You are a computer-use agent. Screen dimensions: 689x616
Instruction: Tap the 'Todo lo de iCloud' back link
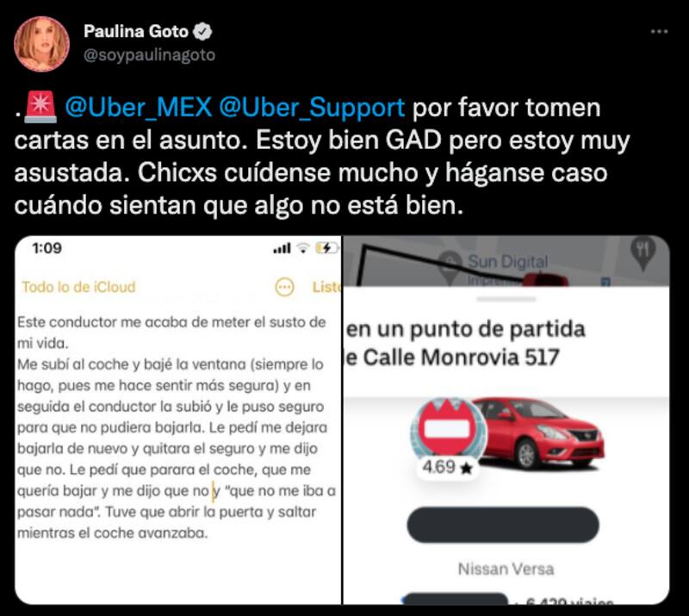click(78, 287)
